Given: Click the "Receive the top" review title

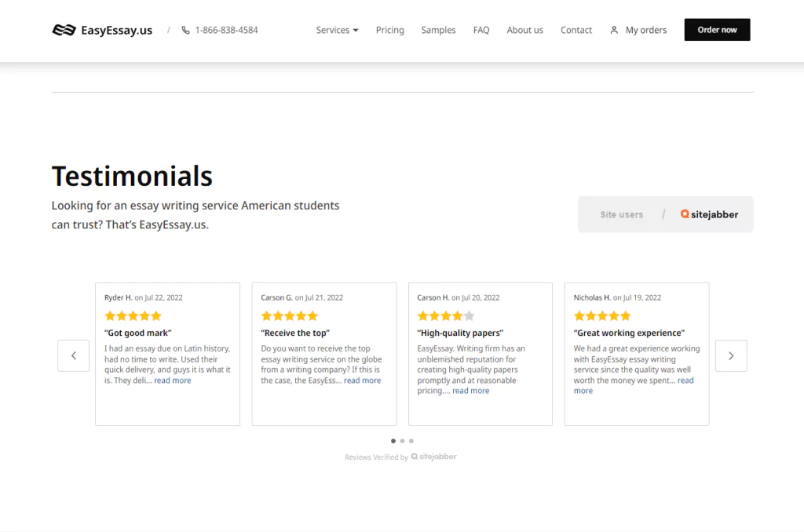Looking at the screenshot, I should coord(295,333).
